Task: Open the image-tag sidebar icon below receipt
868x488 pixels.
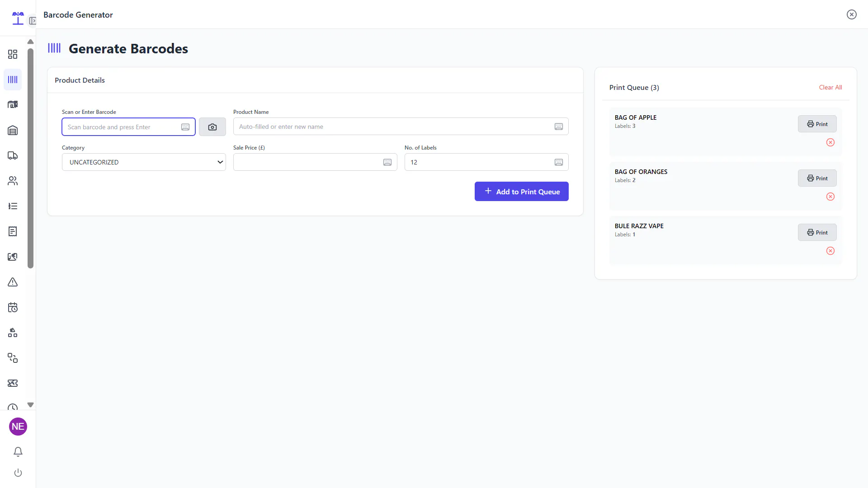Action: point(13,257)
